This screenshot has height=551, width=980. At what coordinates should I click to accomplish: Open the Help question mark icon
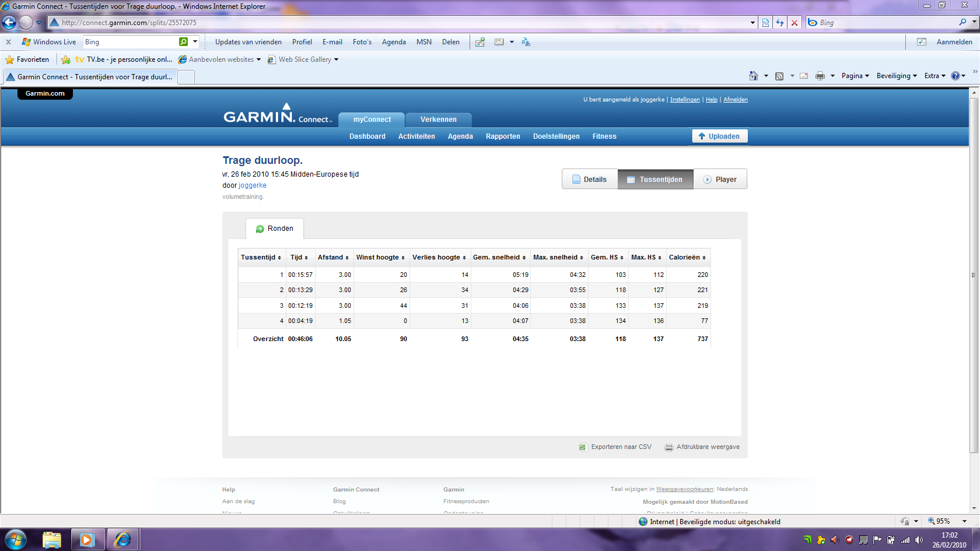956,76
